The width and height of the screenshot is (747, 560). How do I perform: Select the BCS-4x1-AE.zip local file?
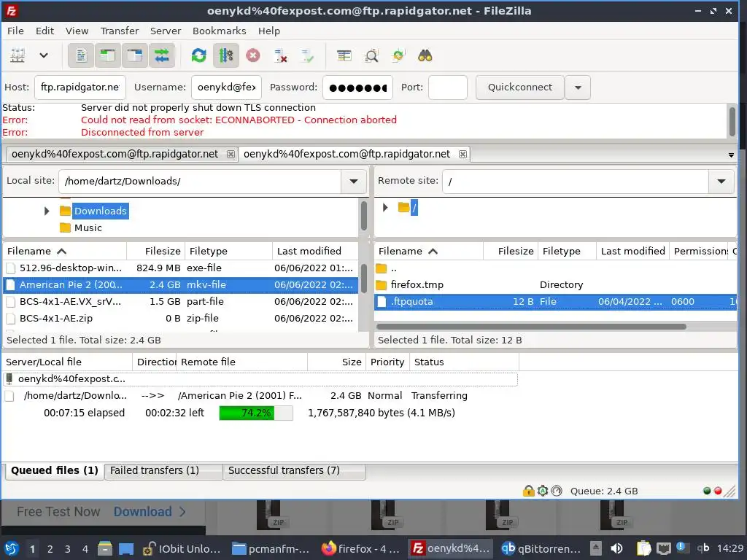tap(181, 318)
